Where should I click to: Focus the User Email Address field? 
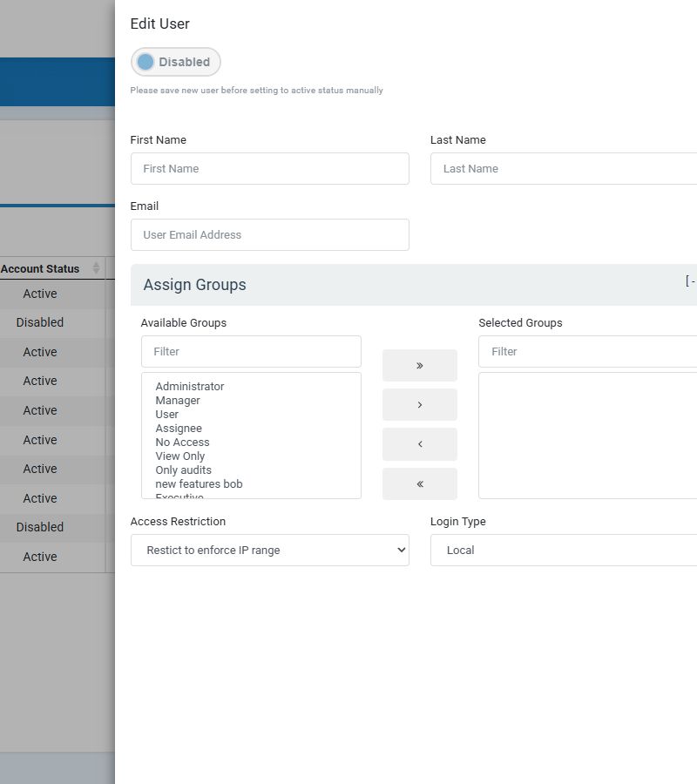(x=270, y=234)
